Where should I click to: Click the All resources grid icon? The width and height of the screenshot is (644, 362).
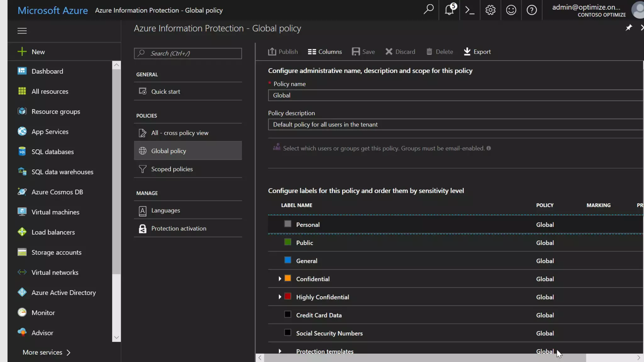coord(22,91)
